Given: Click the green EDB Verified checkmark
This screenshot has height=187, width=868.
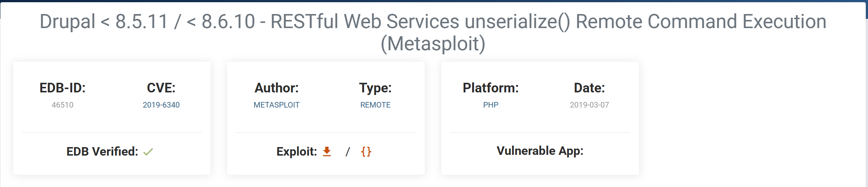Looking at the screenshot, I should (x=148, y=152).
